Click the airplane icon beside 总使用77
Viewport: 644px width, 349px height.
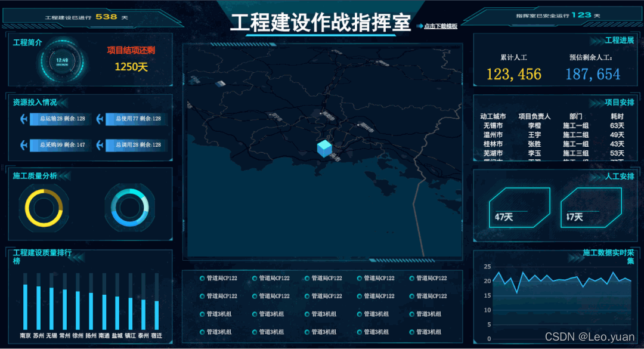(100, 119)
